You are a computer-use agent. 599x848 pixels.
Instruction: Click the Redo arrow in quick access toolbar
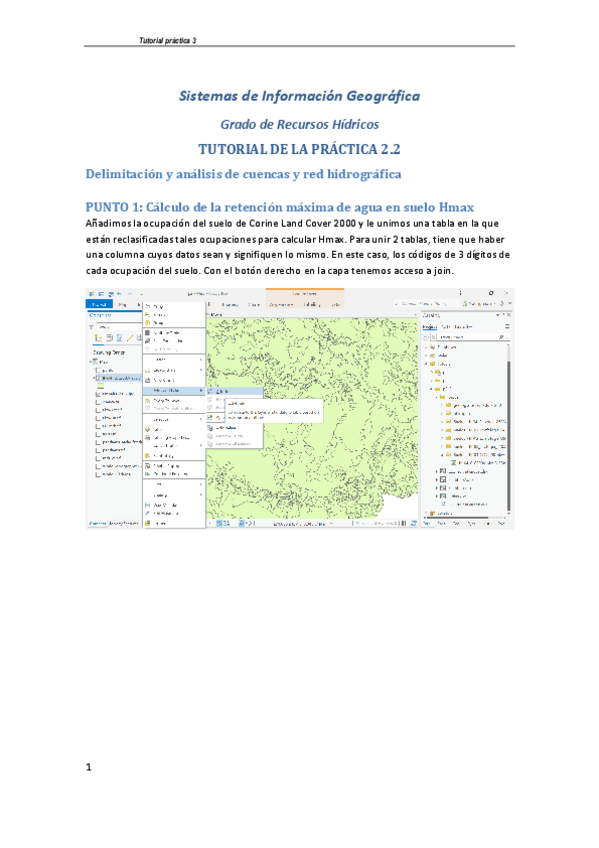[130, 294]
